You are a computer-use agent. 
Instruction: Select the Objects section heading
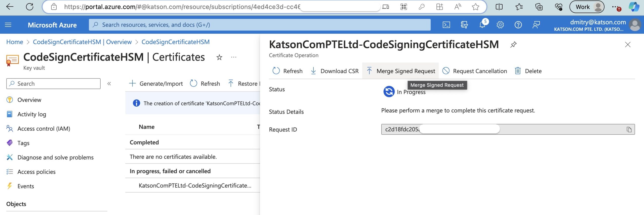[16, 204]
